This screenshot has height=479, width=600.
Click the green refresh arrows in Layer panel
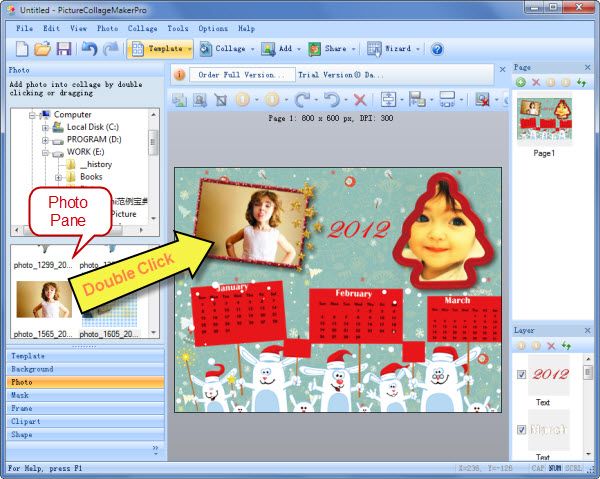coord(566,346)
